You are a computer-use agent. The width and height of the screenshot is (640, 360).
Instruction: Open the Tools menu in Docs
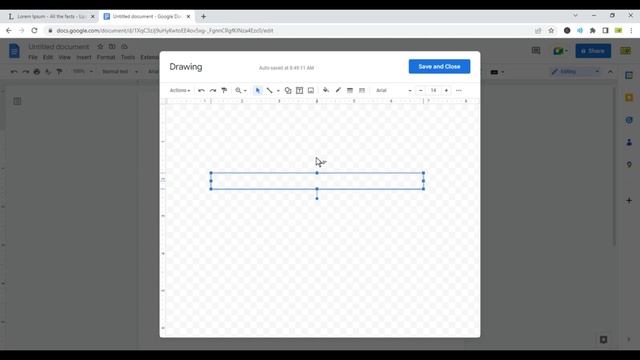tap(128, 57)
